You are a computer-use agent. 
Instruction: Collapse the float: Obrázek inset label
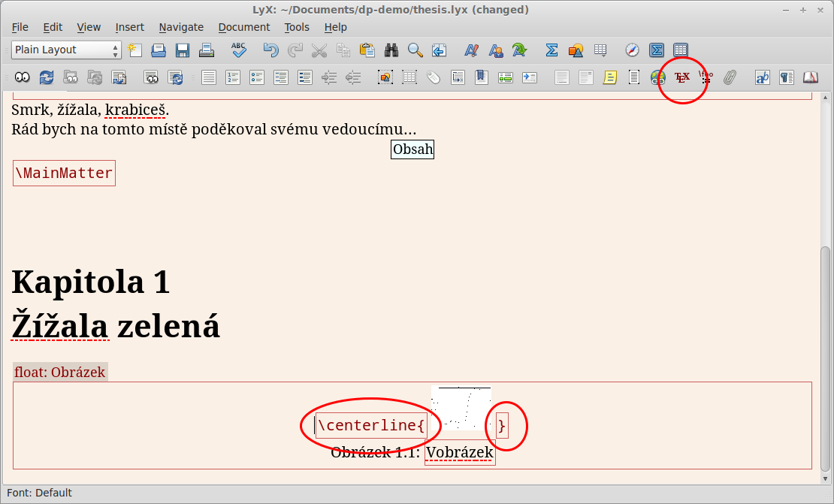[60, 373]
